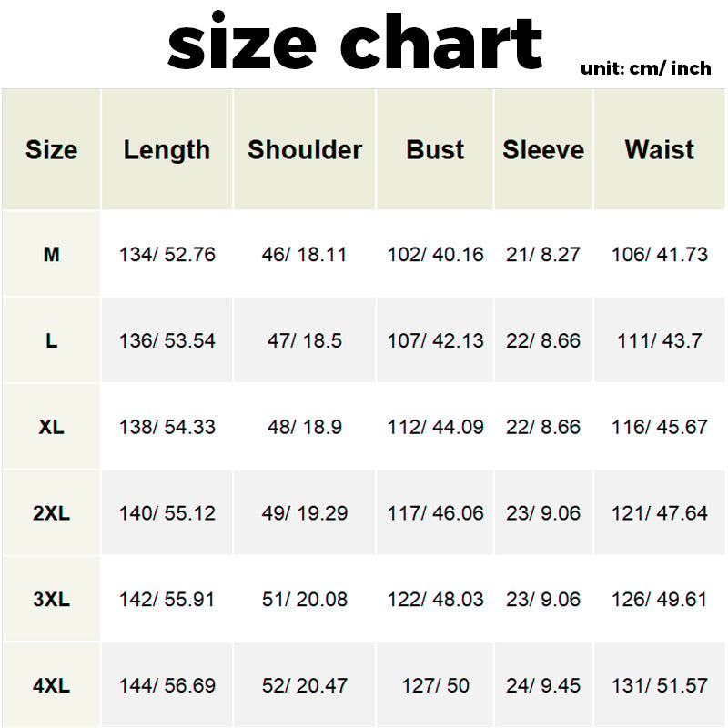Click the Bust column header
This screenshot has height=728, width=728.
click(x=435, y=150)
